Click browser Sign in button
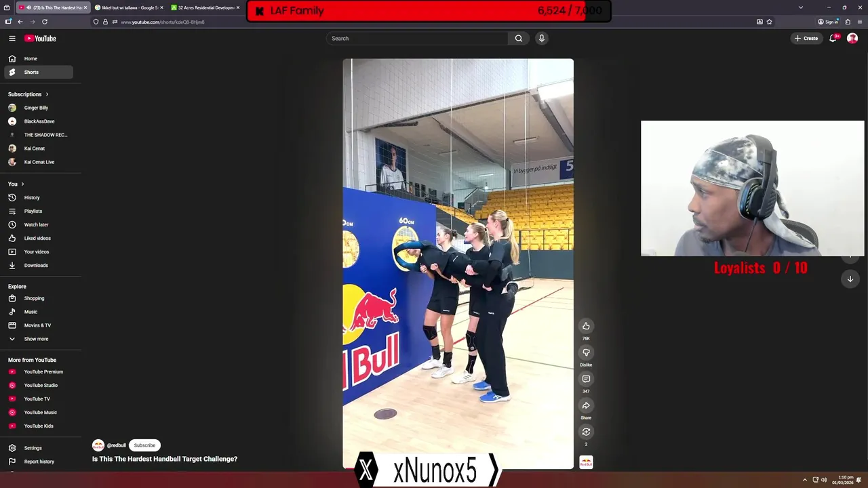Screen dimensions: 868x488 coord(828,22)
